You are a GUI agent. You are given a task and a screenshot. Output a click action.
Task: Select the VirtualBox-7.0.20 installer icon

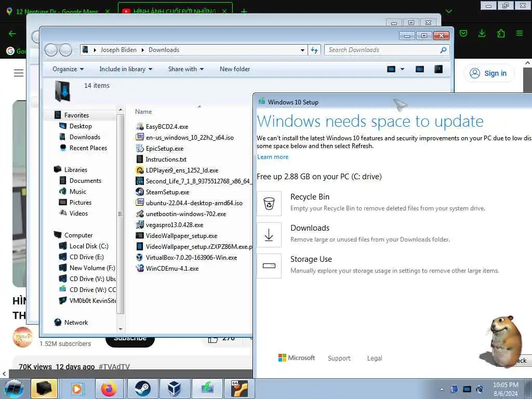click(140, 257)
